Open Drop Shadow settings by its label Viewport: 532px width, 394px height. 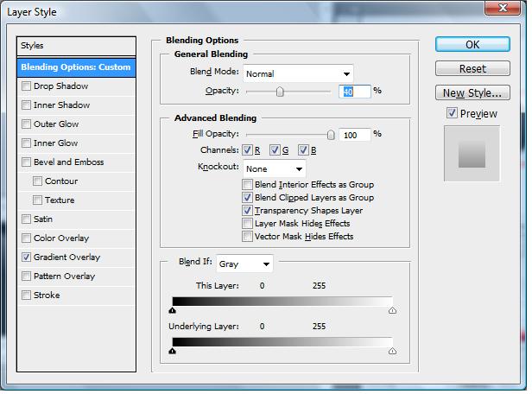61,86
